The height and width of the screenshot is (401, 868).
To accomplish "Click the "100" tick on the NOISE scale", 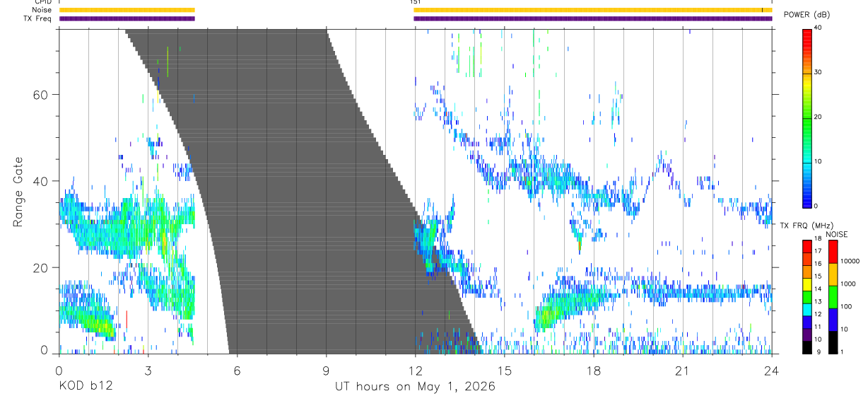I will 845,307.
